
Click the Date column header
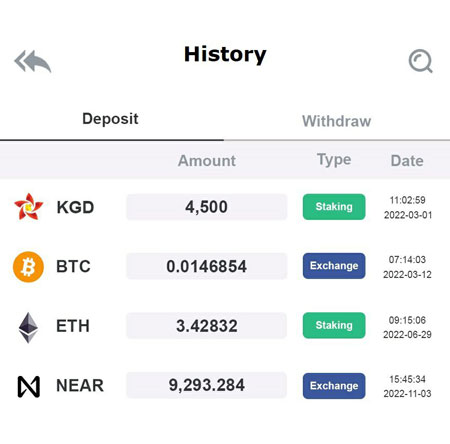[407, 161]
